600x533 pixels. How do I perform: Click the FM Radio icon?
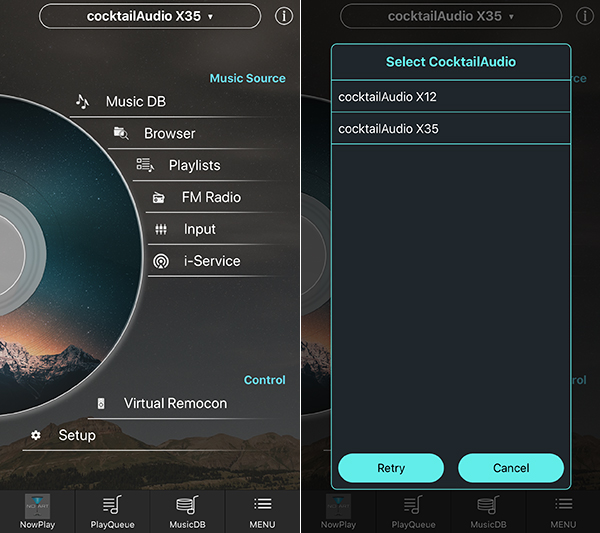pos(158,197)
